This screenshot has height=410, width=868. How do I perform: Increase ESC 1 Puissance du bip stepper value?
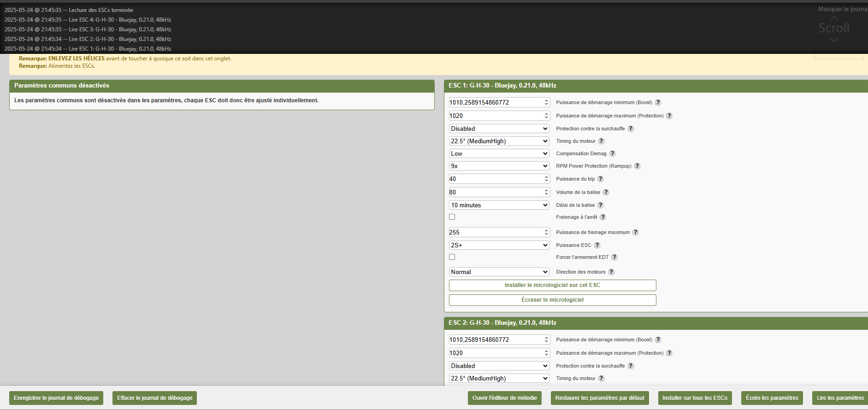546,177
